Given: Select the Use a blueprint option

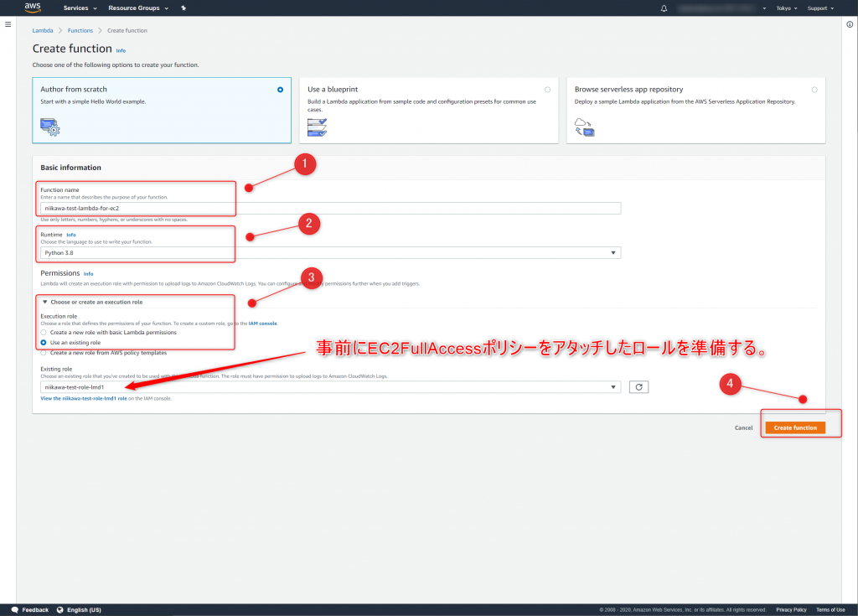Looking at the screenshot, I should coord(429,110).
